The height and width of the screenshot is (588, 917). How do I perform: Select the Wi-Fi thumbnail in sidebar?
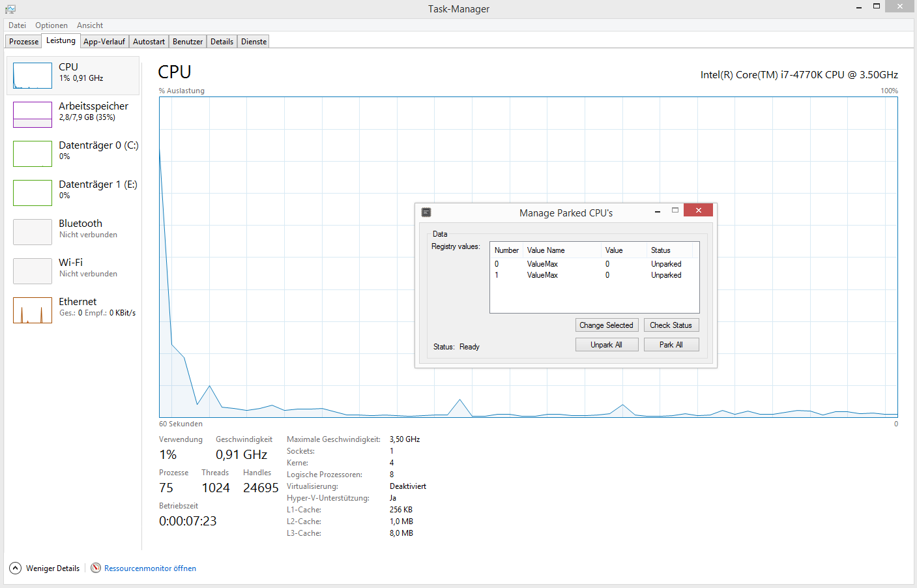[33, 271]
